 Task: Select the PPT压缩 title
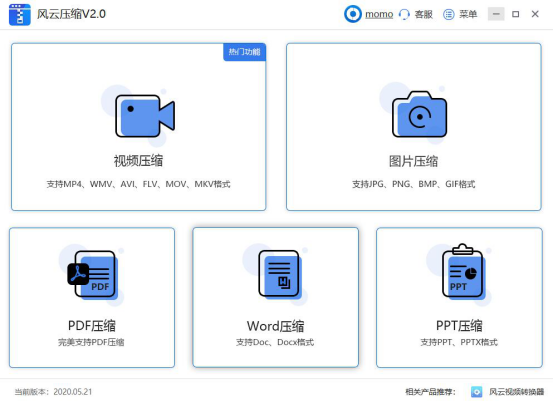point(459,326)
